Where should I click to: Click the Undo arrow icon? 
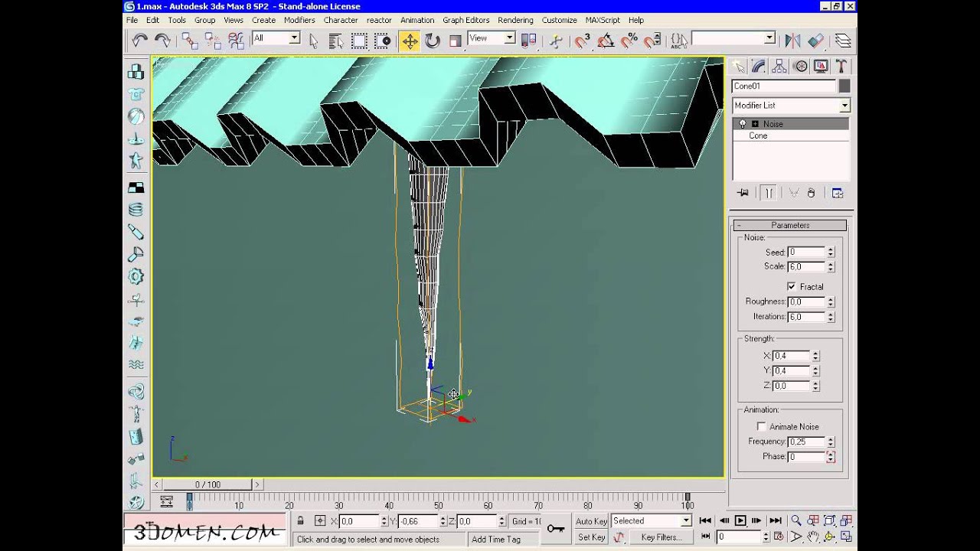[139, 41]
